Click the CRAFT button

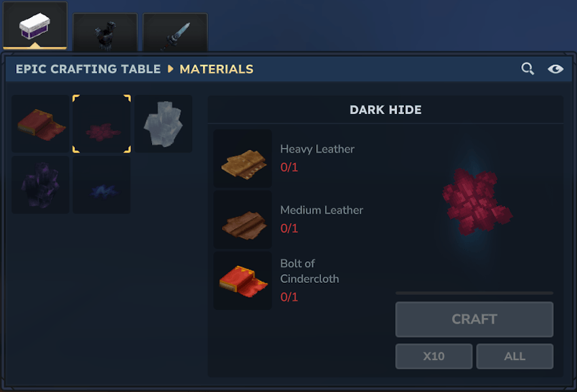click(474, 319)
